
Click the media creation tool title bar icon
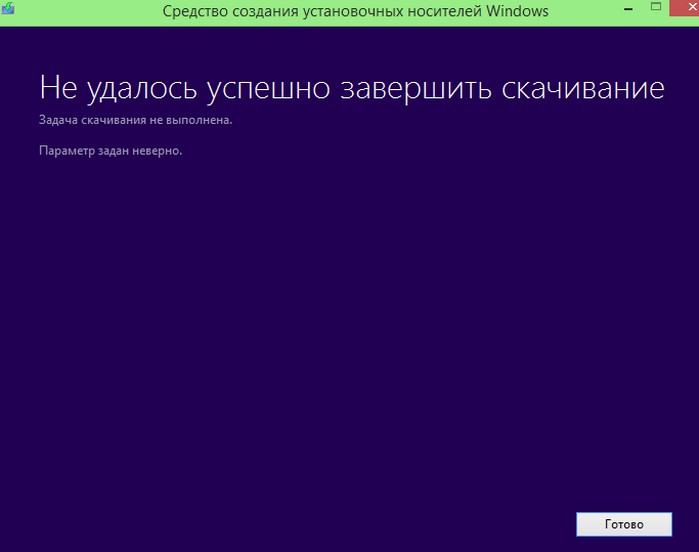8,11
